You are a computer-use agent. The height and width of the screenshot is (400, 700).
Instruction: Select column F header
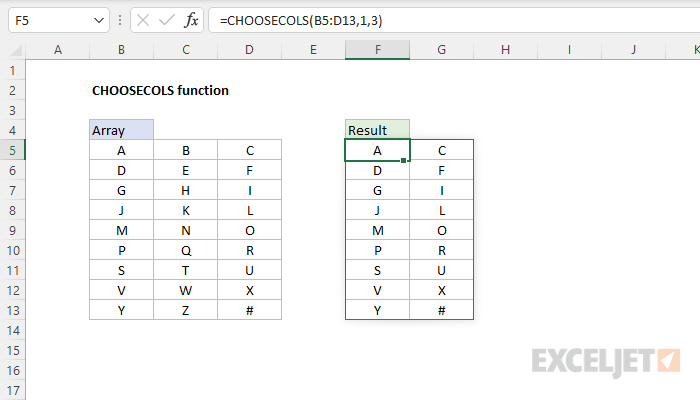377,50
